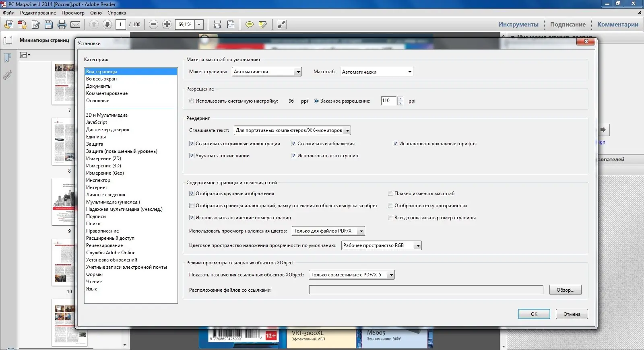Click the Print icon in toolbar
This screenshot has height=350, width=644.
[x=62, y=25]
